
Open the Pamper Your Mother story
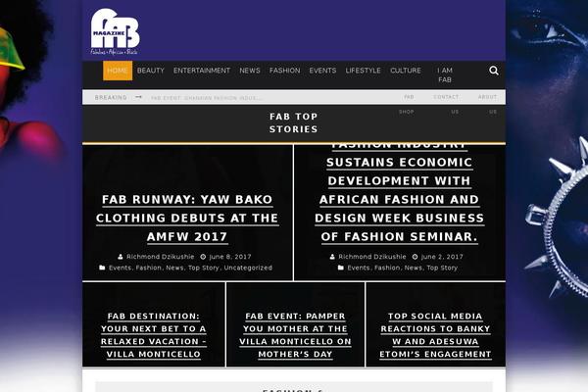pos(295,335)
